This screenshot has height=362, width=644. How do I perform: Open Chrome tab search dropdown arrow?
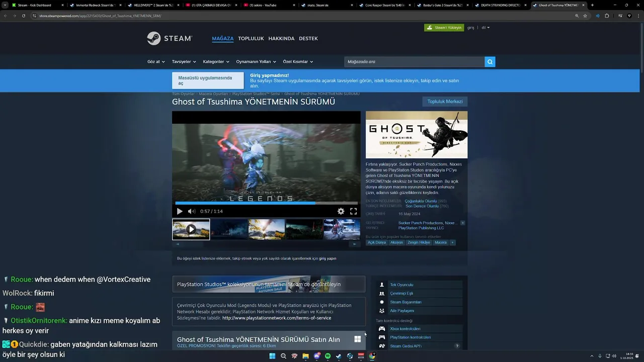click(5, 5)
